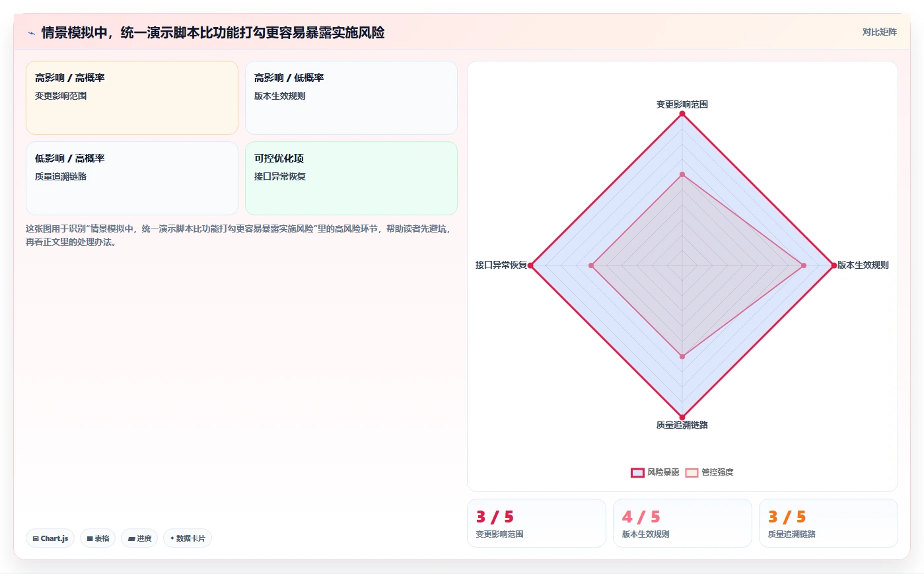
Task: Click the outer 质量追溯链路 data point at bottom
Action: coord(682,417)
